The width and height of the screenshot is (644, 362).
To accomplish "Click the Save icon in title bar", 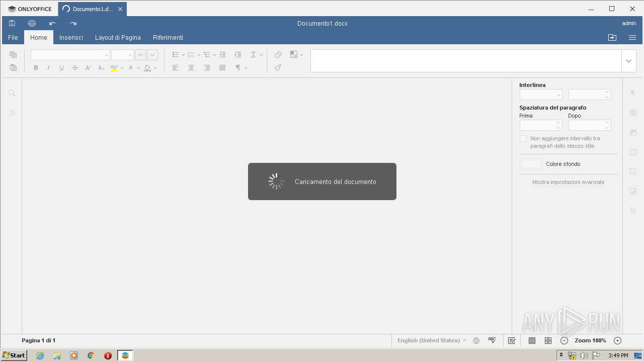I will tap(12, 23).
